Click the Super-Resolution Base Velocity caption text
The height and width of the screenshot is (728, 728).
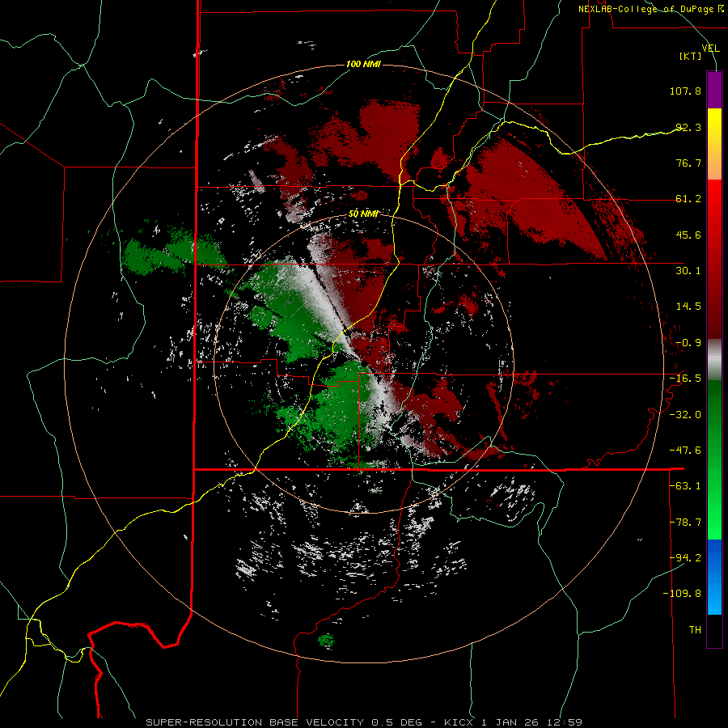pyautogui.click(x=363, y=722)
